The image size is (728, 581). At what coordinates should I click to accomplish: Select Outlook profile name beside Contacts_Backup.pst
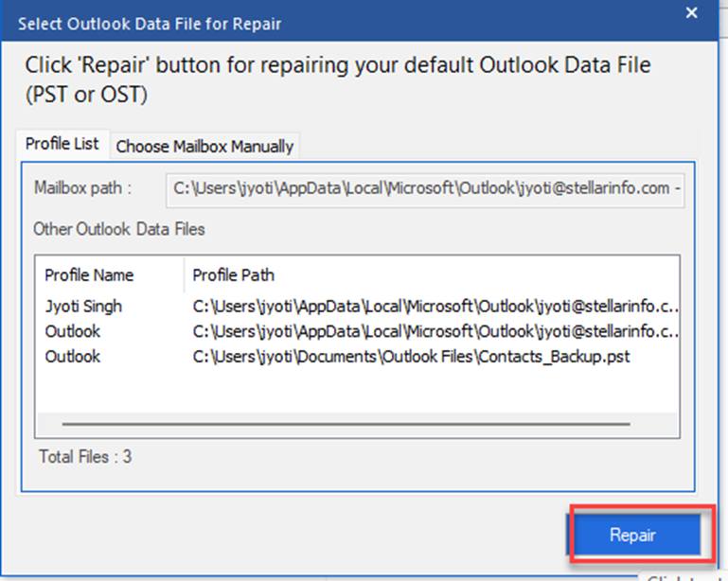pos(72,357)
